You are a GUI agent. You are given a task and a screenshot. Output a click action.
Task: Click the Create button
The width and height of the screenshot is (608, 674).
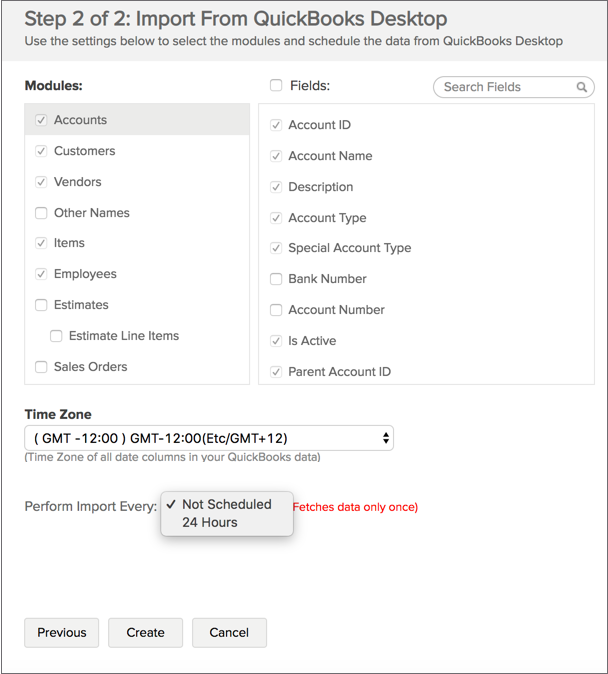tap(145, 633)
